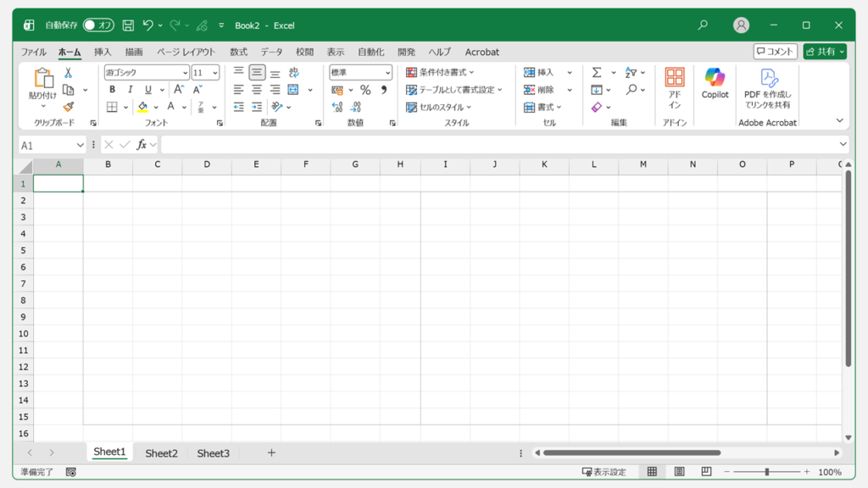Click the comma style icon

(x=386, y=89)
